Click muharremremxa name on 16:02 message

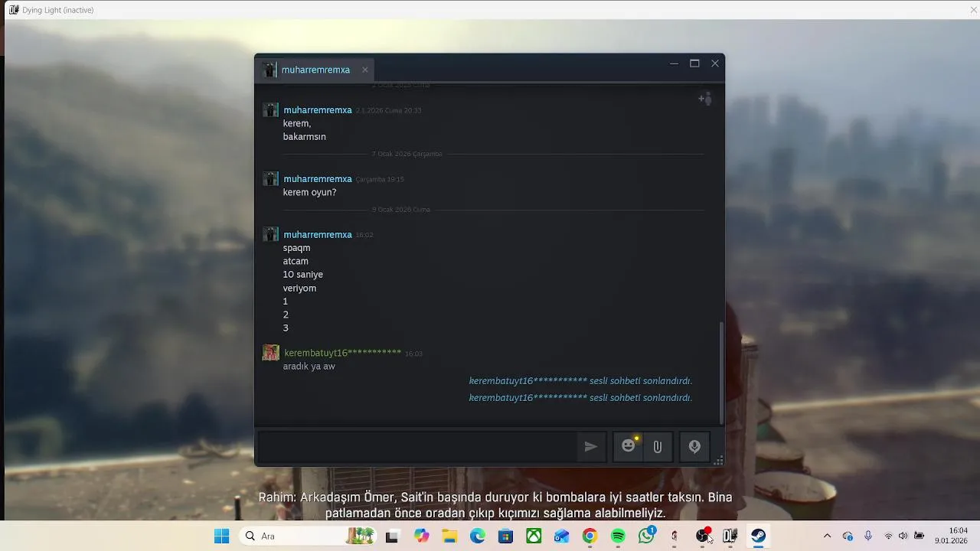pos(318,235)
